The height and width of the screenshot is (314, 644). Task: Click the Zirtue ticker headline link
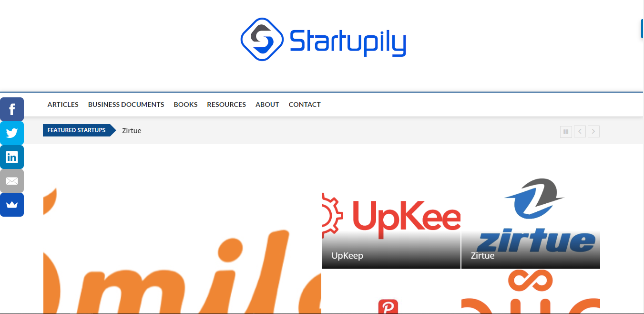(132, 131)
